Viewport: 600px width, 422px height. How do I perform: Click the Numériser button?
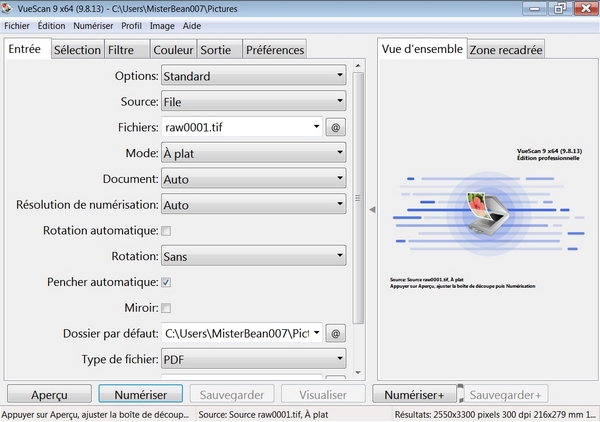tap(140, 394)
